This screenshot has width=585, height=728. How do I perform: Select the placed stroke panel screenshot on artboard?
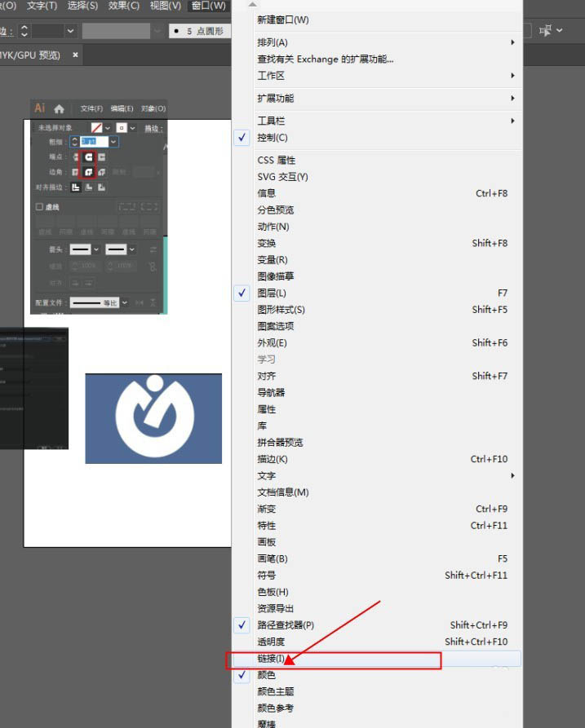99,207
